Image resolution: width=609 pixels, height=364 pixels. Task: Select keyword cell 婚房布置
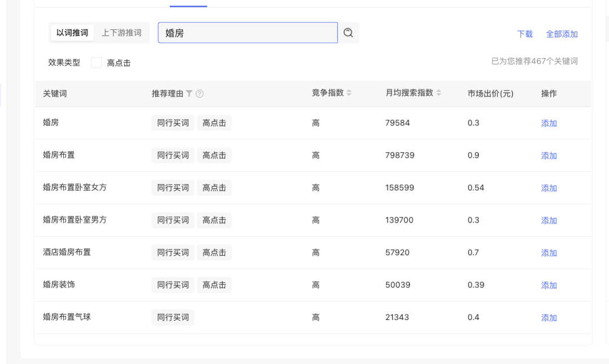point(59,155)
